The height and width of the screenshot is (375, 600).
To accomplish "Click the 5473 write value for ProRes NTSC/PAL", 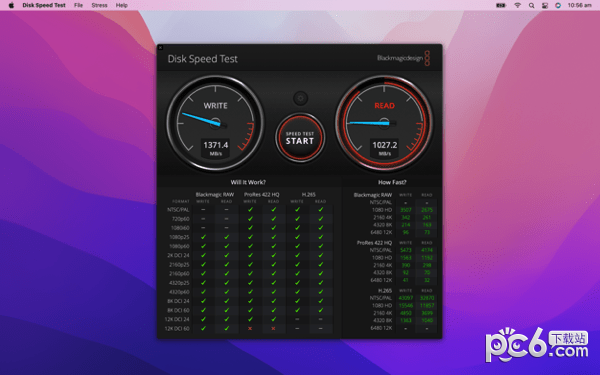I will coord(406,250).
